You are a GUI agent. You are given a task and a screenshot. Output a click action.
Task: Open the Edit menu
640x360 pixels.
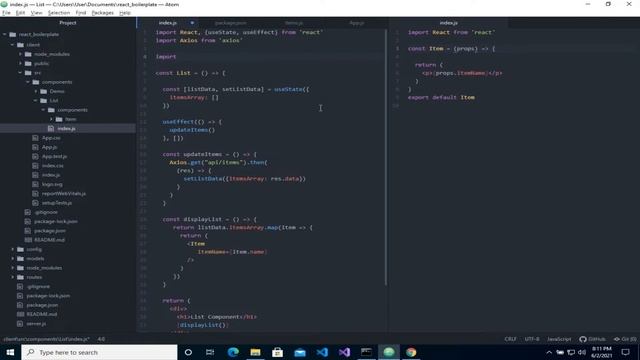20,13
